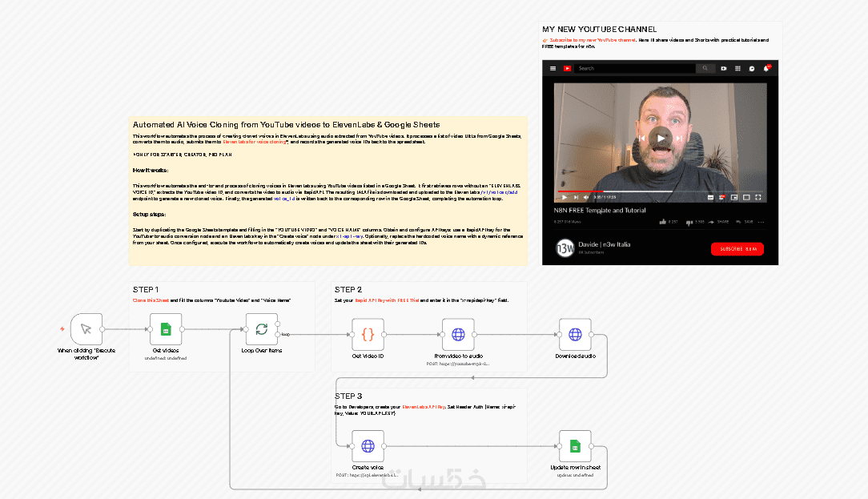
Task: Click the player settings gear icon
Action: (721, 197)
